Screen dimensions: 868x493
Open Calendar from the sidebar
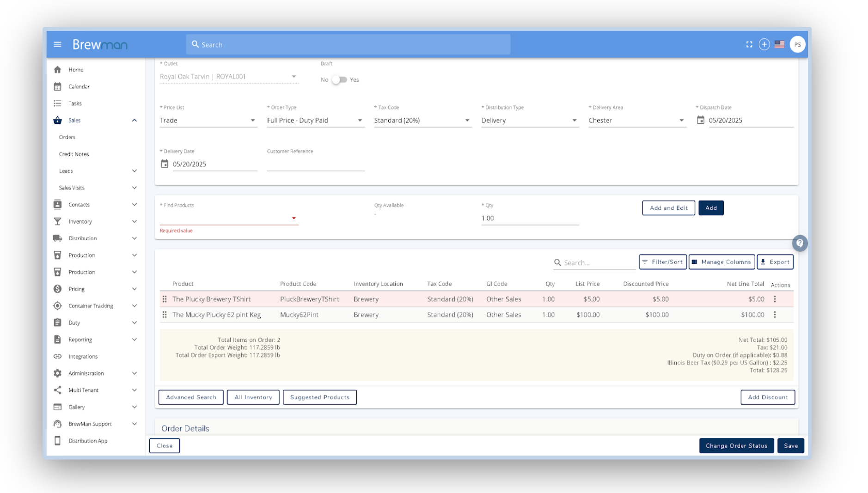click(79, 86)
